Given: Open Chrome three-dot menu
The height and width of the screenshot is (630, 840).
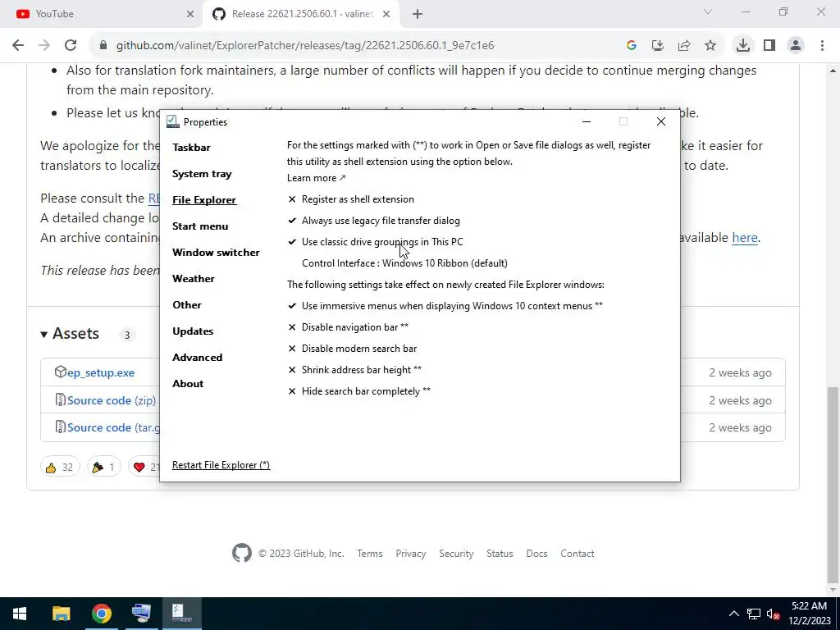Looking at the screenshot, I should pos(822,46).
